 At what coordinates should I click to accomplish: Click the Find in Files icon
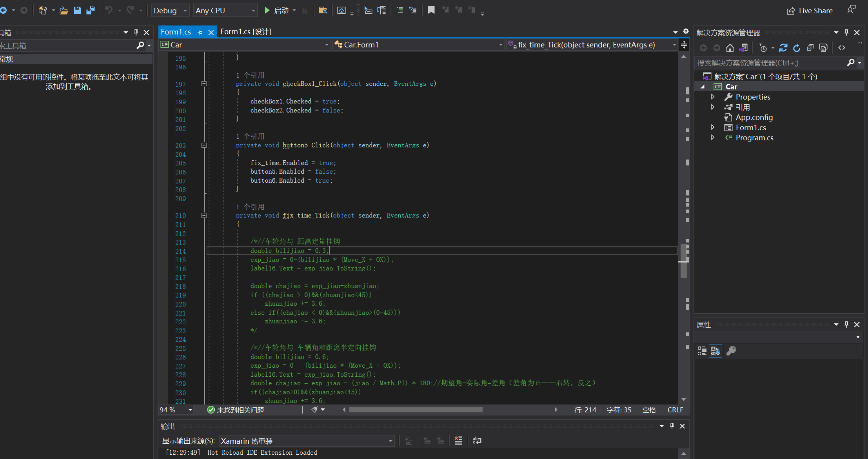coord(323,10)
